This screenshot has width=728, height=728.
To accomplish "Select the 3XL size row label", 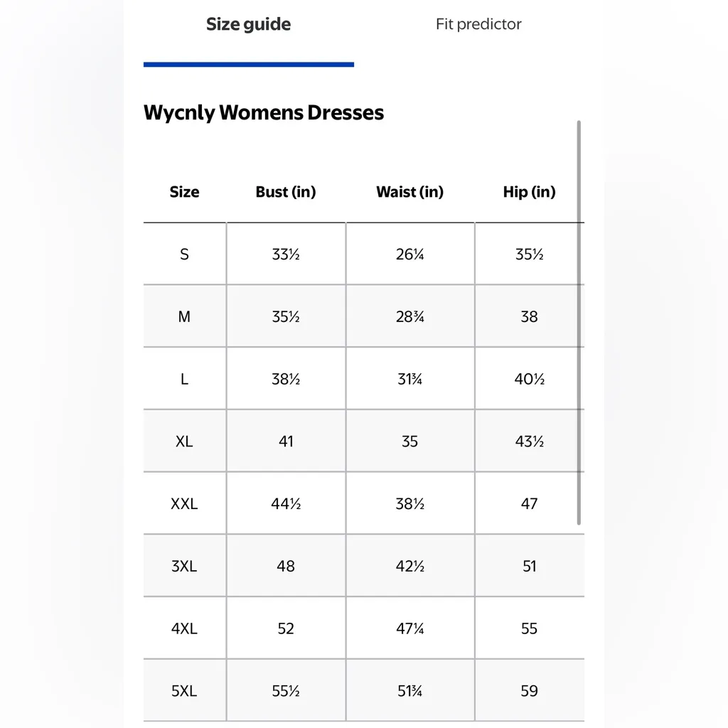I will (x=184, y=567).
